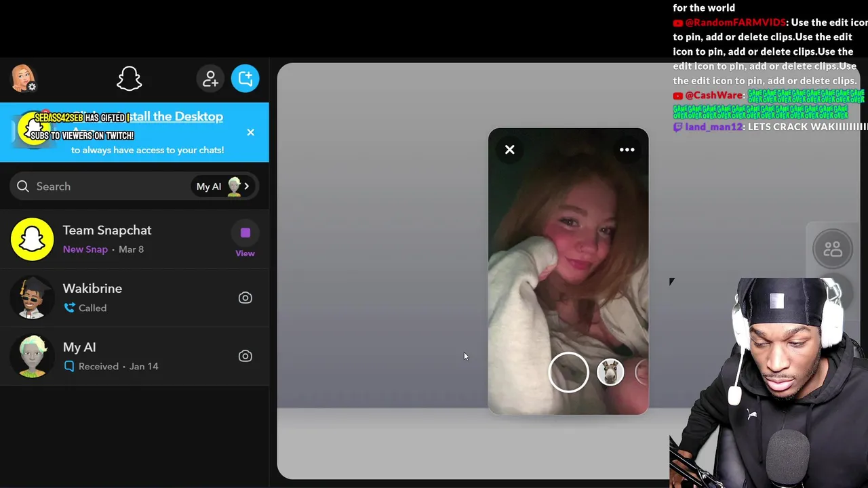The height and width of the screenshot is (488, 868).
Task: Click @CashWare username in chat overlay
Action: pyautogui.click(x=713, y=96)
